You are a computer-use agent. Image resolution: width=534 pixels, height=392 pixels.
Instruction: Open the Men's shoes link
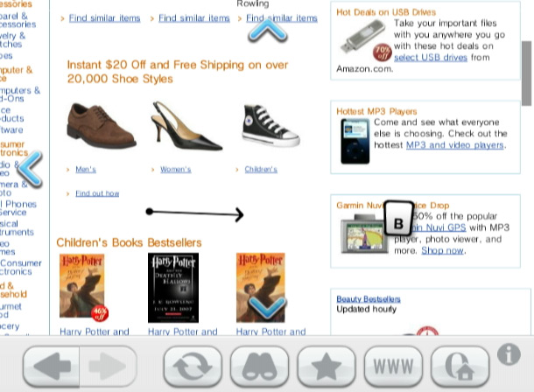(x=86, y=169)
